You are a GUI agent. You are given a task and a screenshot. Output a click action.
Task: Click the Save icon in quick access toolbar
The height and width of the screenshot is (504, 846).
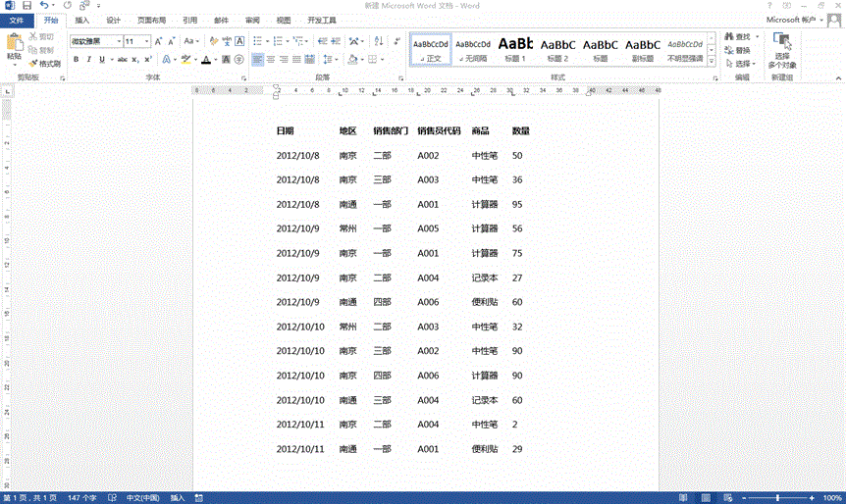click(x=26, y=6)
